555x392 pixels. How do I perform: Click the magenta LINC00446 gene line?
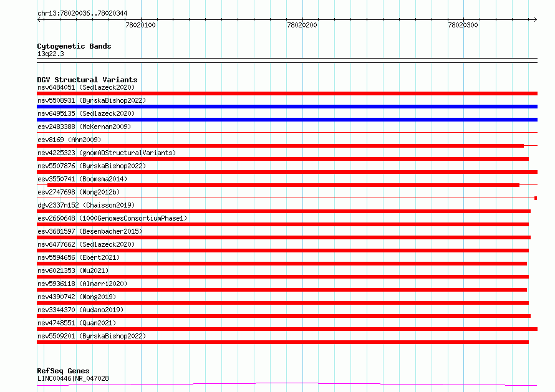287,384
